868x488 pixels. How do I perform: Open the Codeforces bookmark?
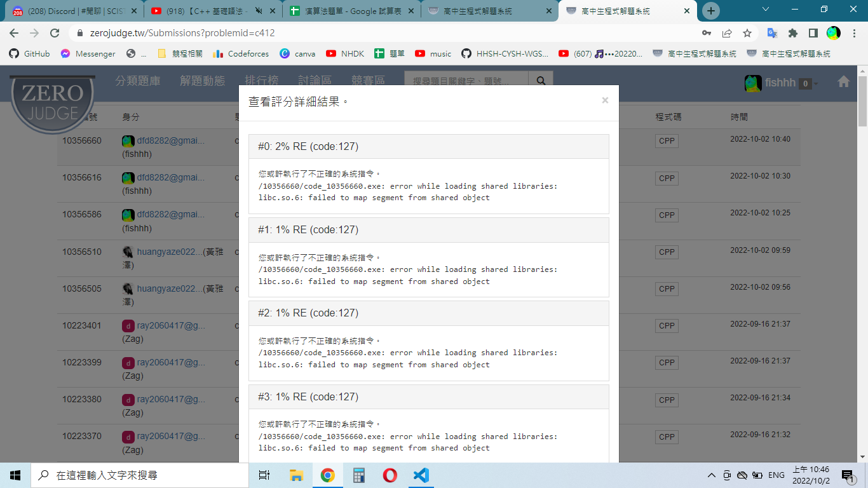click(x=241, y=54)
